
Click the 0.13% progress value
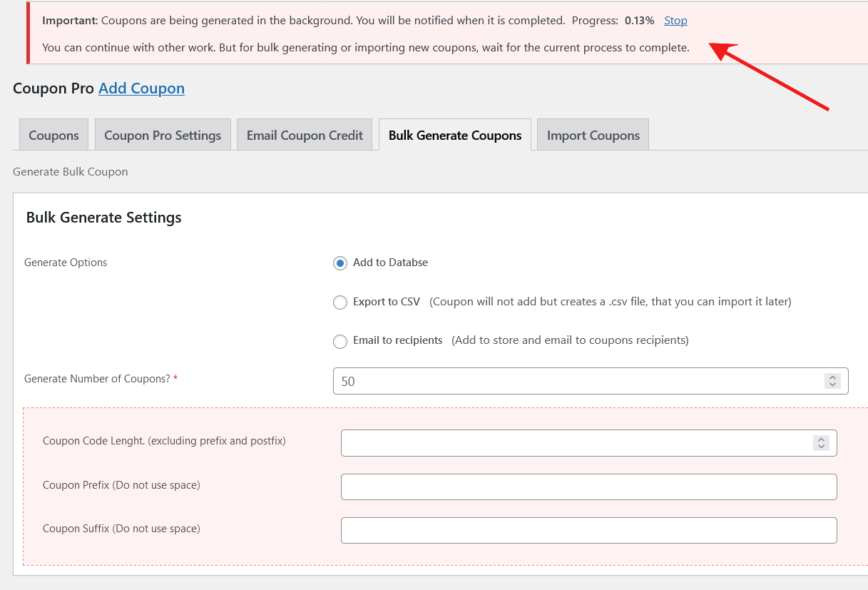pos(639,21)
